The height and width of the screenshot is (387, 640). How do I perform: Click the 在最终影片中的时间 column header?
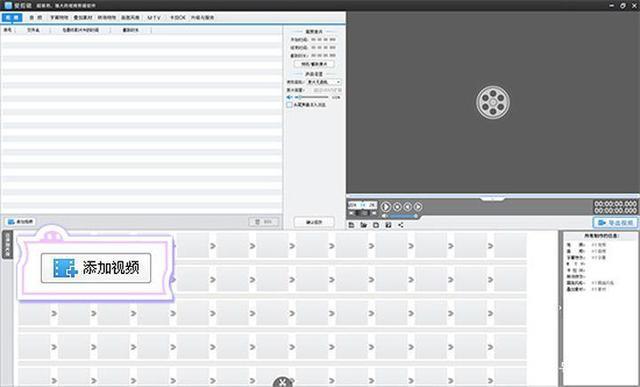click(x=80, y=30)
